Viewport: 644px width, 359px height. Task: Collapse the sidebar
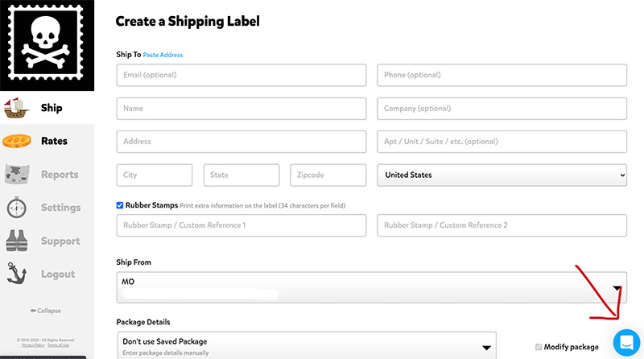coord(46,311)
